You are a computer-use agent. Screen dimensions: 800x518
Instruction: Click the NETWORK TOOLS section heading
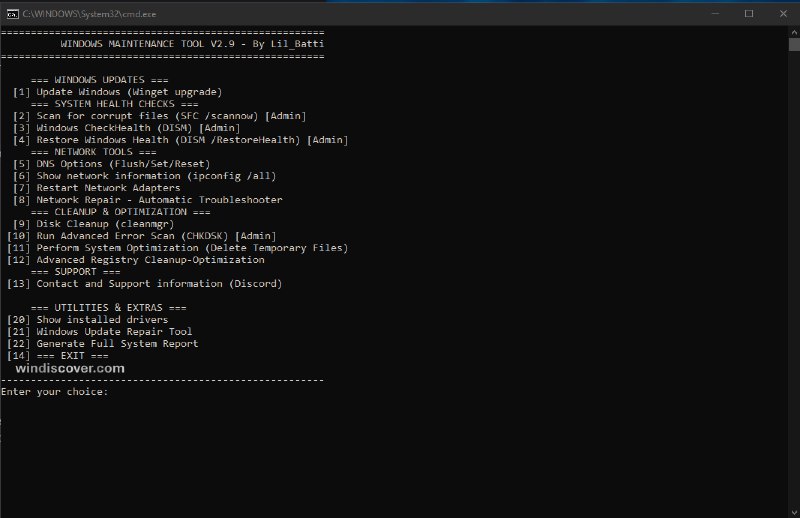93,152
